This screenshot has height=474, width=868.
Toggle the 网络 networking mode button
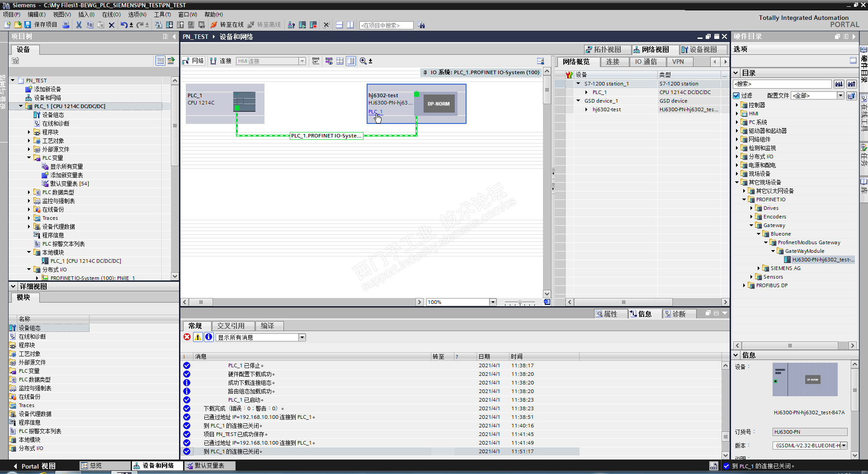(193, 61)
